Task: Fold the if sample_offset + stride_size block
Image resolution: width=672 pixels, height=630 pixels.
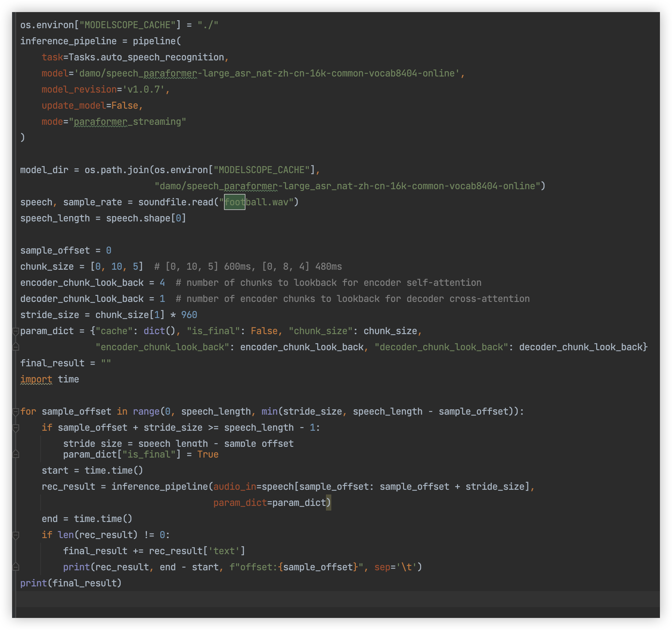Action: point(15,428)
